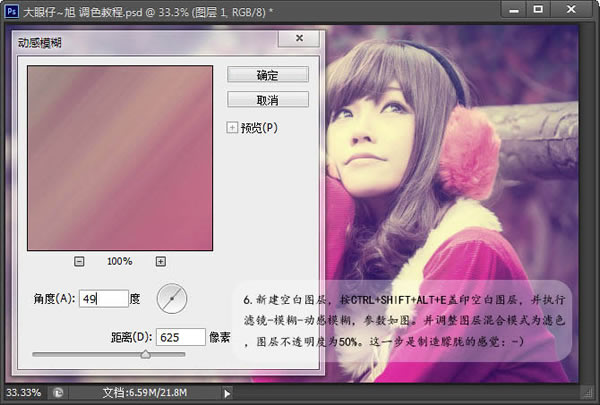The width and height of the screenshot is (600, 405).
Task: Click the 角度(A) angle input field
Action: (x=104, y=299)
